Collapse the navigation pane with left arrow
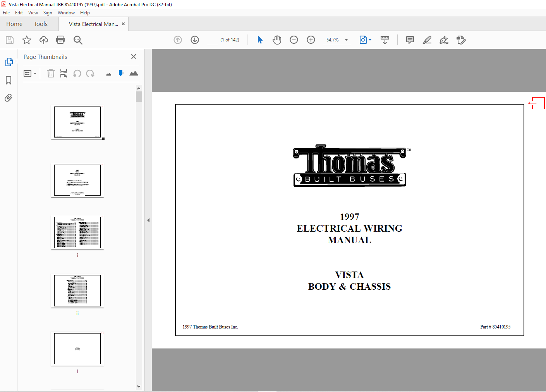 tap(148, 220)
